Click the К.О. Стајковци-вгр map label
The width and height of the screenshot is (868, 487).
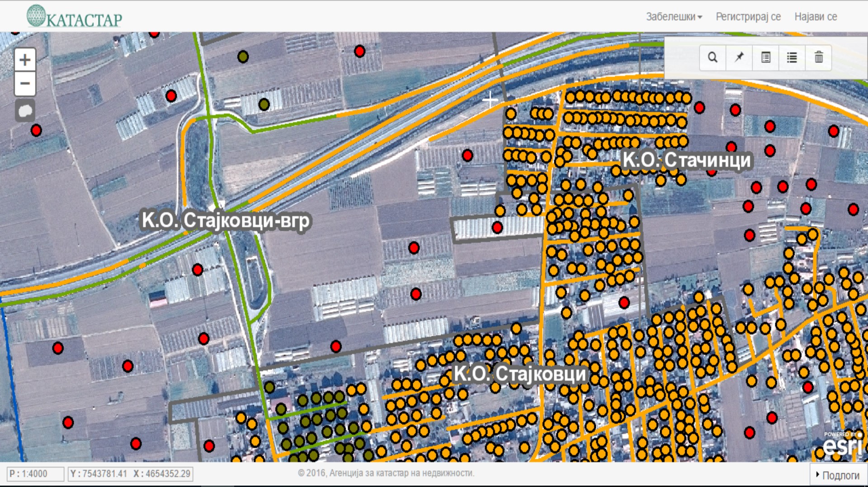[226, 220]
